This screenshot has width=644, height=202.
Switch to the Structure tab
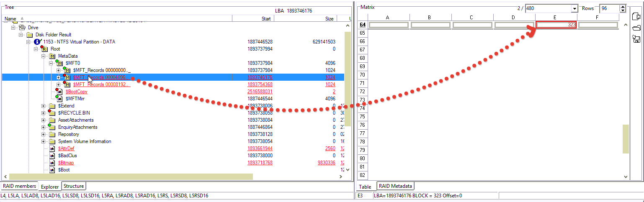tap(74, 186)
